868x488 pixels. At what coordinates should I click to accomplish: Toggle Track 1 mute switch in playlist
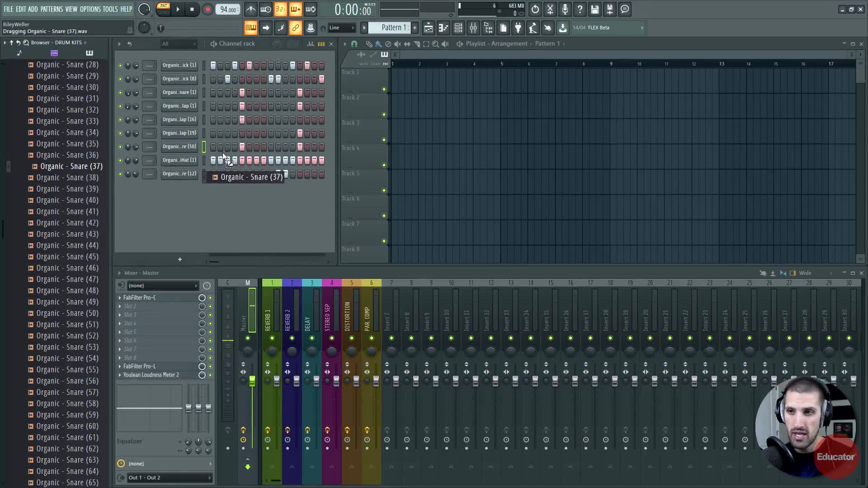(x=384, y=89)
